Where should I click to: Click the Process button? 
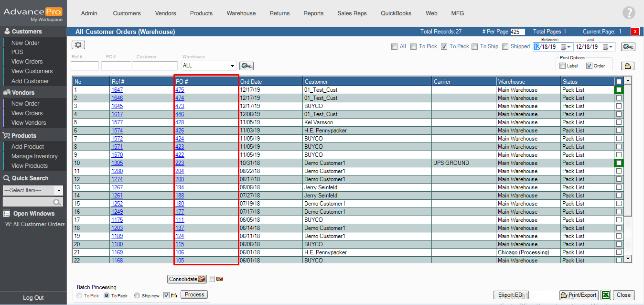pyautogui.click(x=194, y=295)
